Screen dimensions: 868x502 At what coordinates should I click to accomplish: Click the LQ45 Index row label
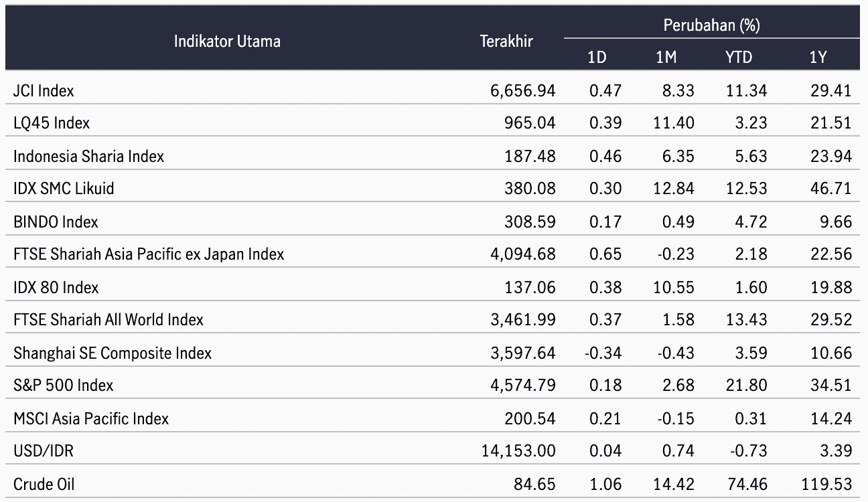(52, 122)
